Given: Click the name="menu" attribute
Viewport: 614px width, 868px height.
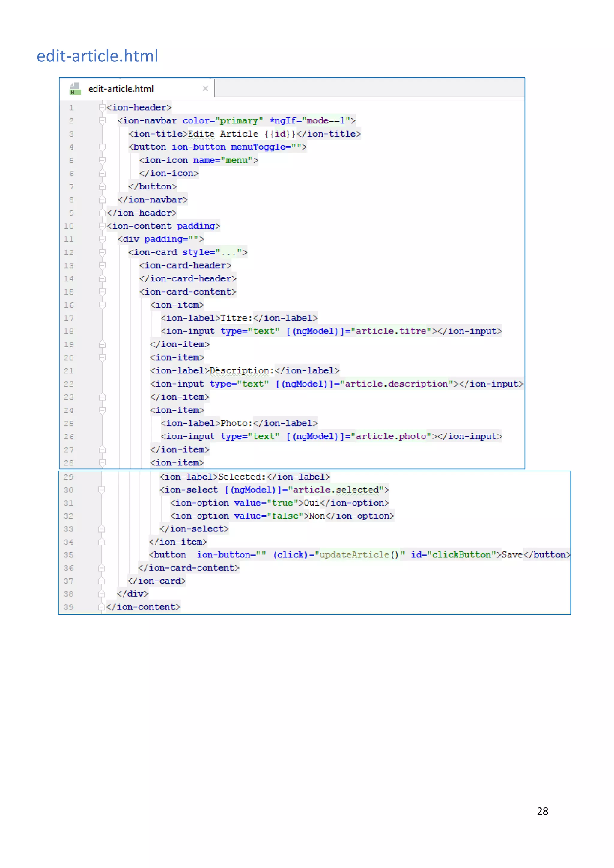Looking at the screenshot, I should click(x=223, y=160).
